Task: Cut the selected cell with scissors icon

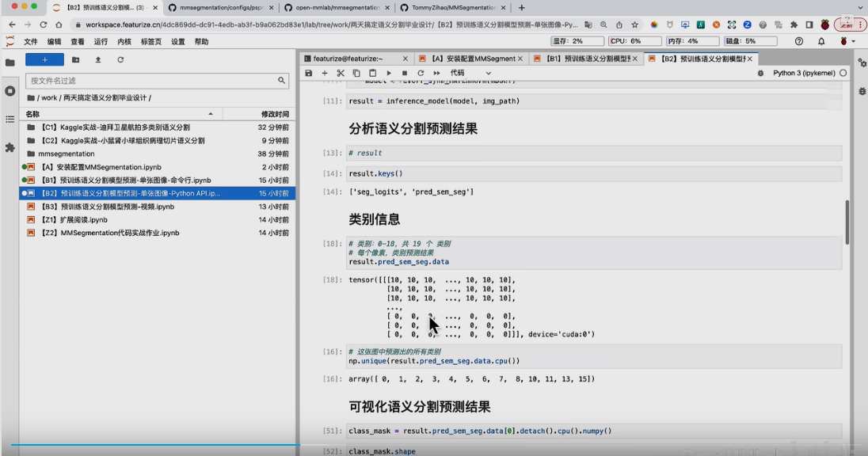Action: tap(341, 73)
